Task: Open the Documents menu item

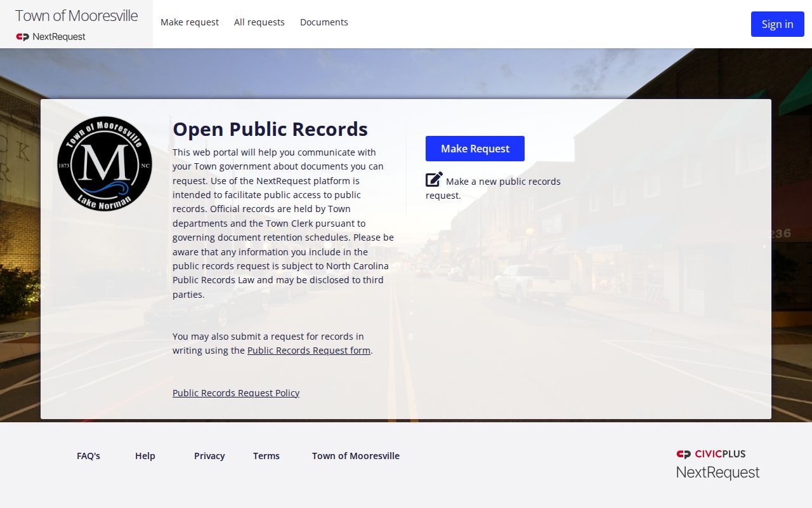Action: point(324,22)
